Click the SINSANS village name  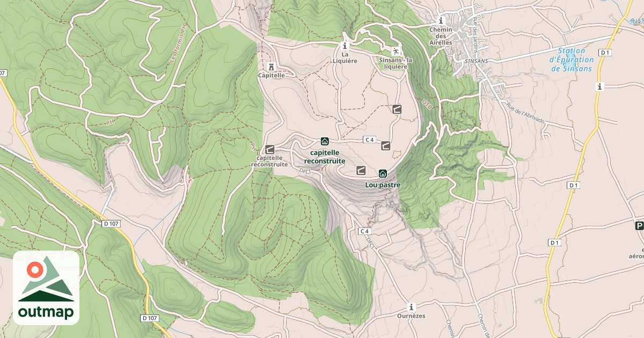click(x=476, y=61)
